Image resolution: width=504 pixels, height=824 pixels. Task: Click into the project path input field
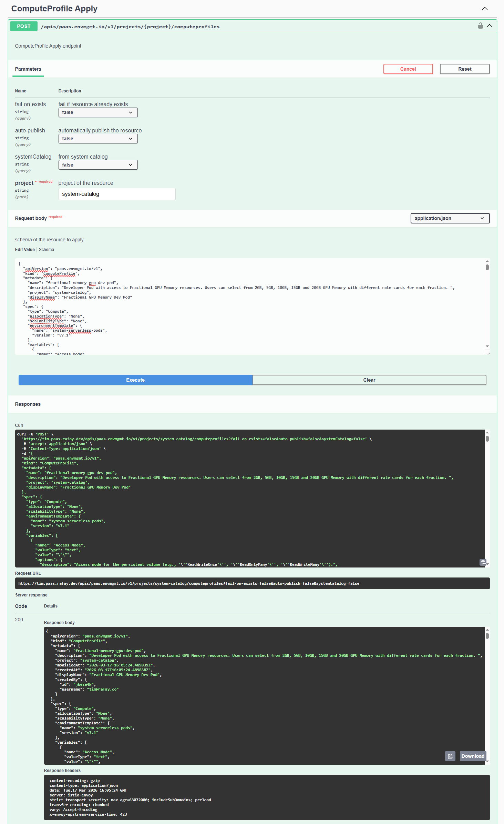[x=117, y=194]
